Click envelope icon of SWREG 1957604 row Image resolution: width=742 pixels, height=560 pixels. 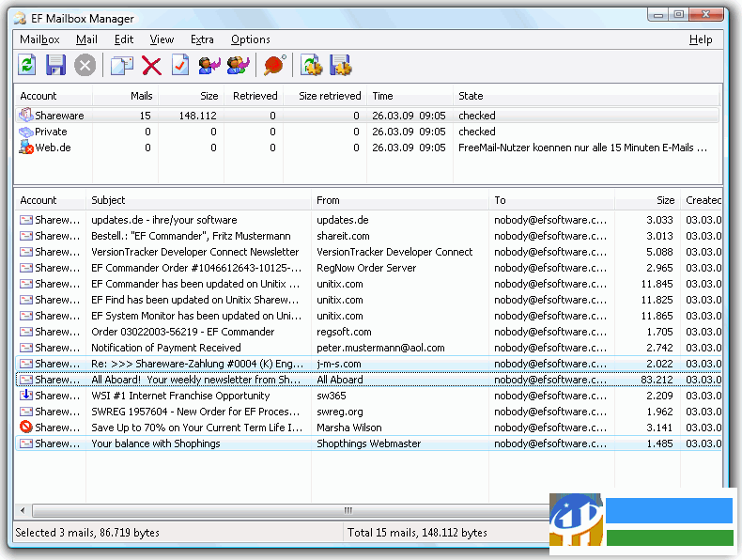pos(26,412)
